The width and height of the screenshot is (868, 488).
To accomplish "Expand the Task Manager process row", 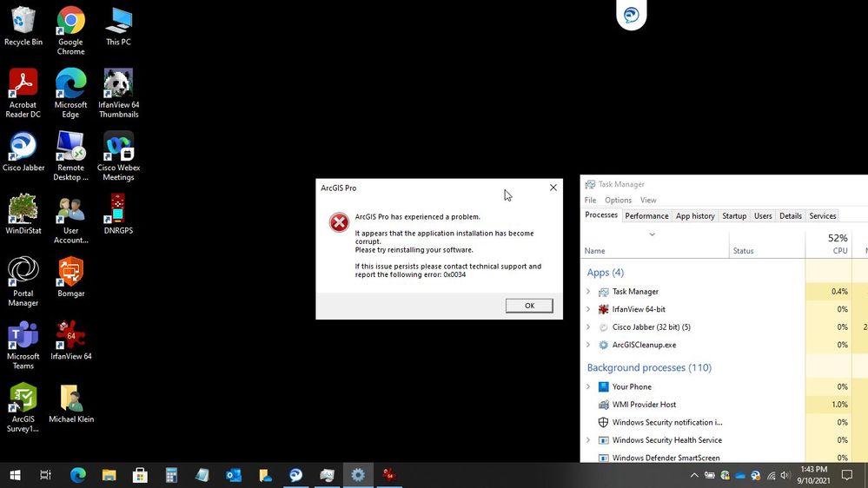I will [588, 292].
